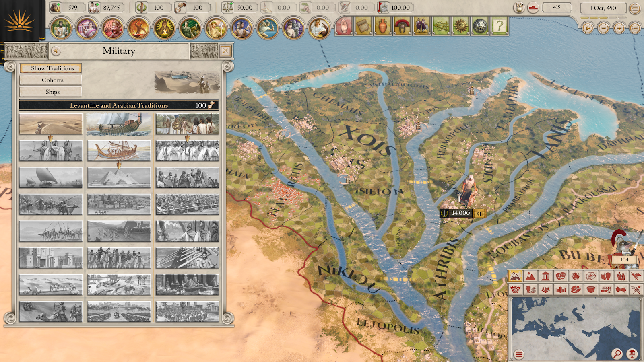Switch to the aqueduct map mode
The height and width of the screenshot is (362, 644).
tap(606, 289)
